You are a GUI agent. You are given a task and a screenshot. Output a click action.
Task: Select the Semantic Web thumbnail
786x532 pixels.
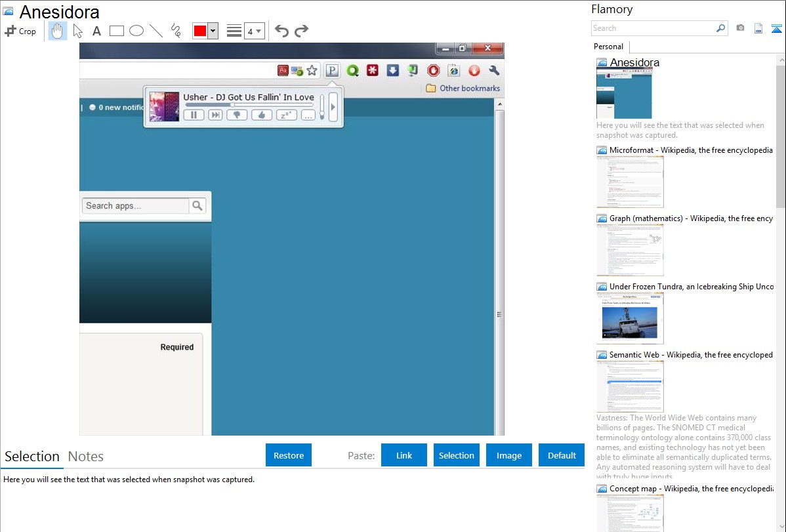pyautogui.click(x=630, y=386)
